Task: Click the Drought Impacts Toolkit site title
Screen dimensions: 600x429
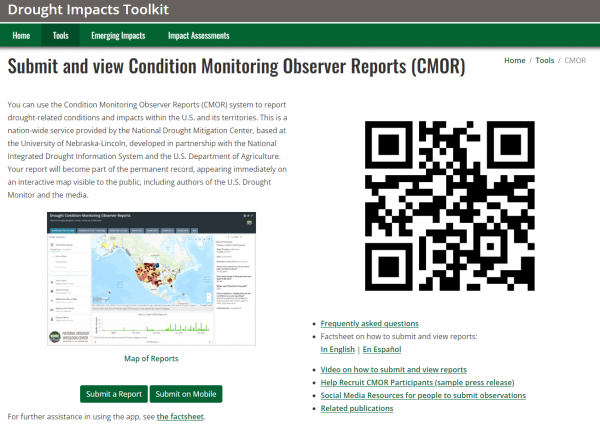Action: [88, 10]
